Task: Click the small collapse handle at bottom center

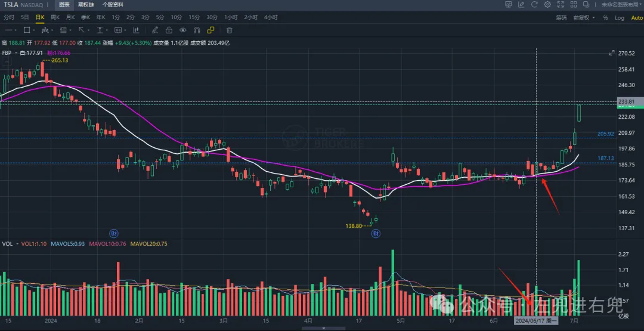Action: click(323, 328)
